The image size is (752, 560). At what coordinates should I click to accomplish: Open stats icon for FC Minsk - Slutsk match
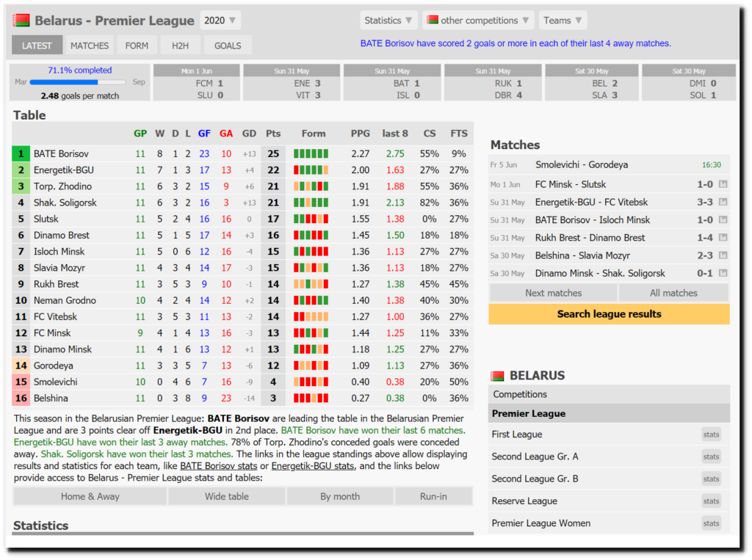coord(723,185)
